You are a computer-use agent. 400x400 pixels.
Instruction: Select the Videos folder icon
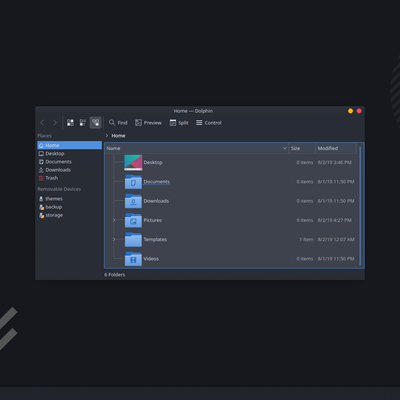pos(133,259)
